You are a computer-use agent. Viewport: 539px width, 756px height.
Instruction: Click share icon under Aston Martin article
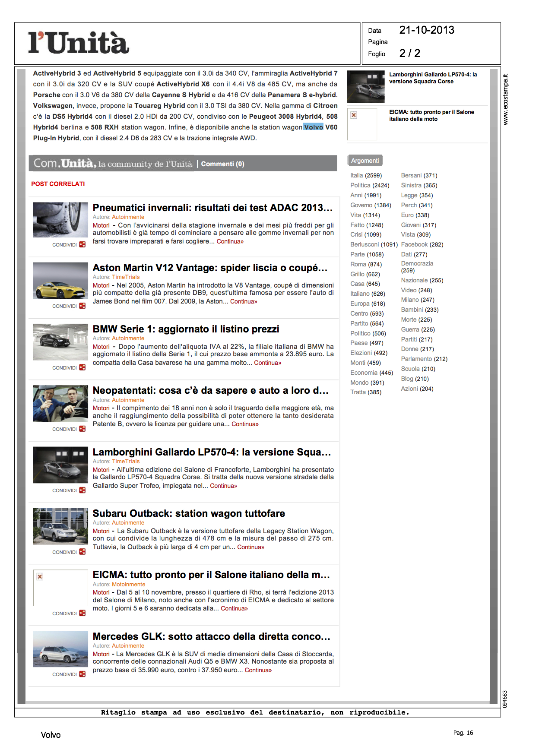pos(82,306)
